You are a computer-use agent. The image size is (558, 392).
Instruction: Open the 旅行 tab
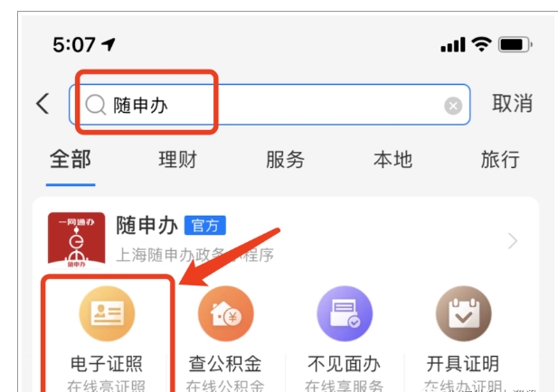(500, 159)
